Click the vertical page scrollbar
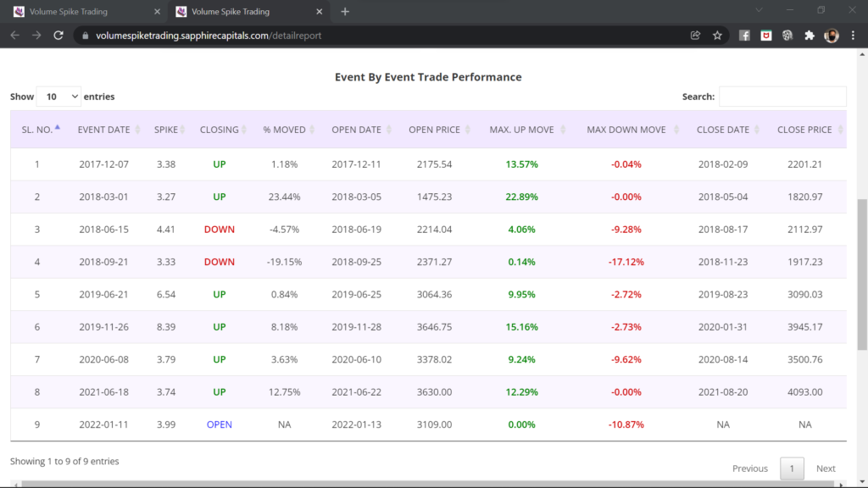 pos(862,271)
